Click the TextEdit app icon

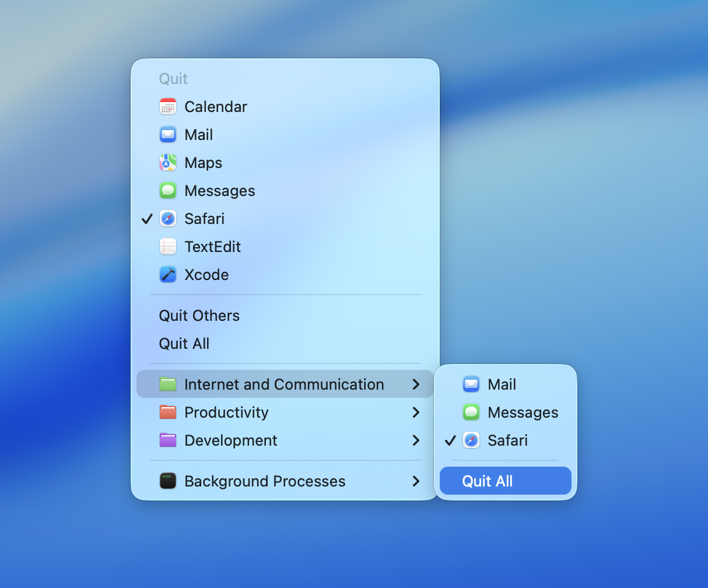(168, 247)
